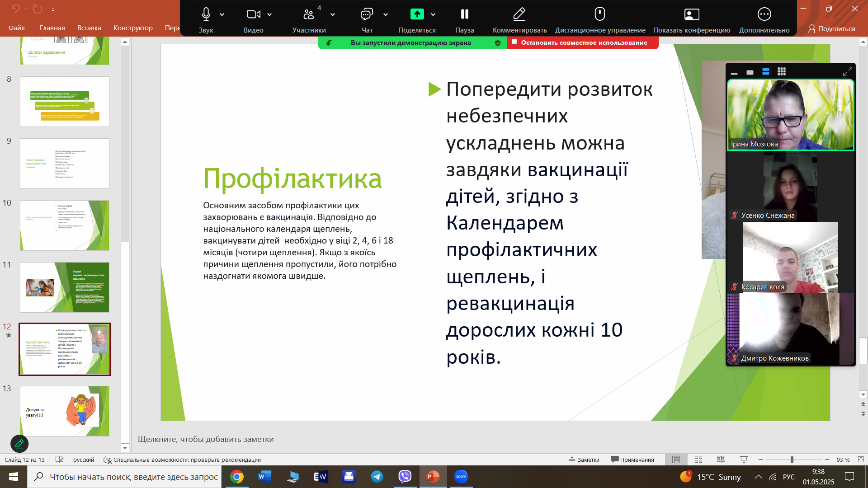Screen dimensions: 868x488
Task: Switch Zoom video panel to strip view
Action: (766, 71)
